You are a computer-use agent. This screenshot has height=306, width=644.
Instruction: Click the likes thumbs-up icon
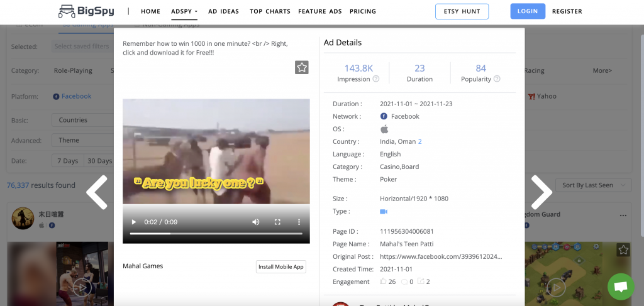[383, 281]
